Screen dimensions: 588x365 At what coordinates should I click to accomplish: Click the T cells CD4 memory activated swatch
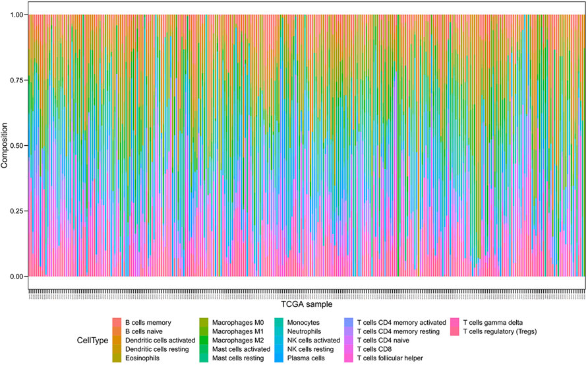349,323
